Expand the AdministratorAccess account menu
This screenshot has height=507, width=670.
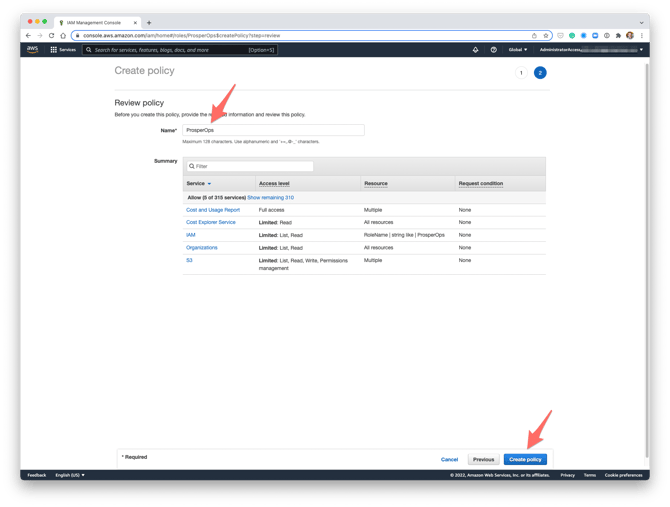pos(590,49)
